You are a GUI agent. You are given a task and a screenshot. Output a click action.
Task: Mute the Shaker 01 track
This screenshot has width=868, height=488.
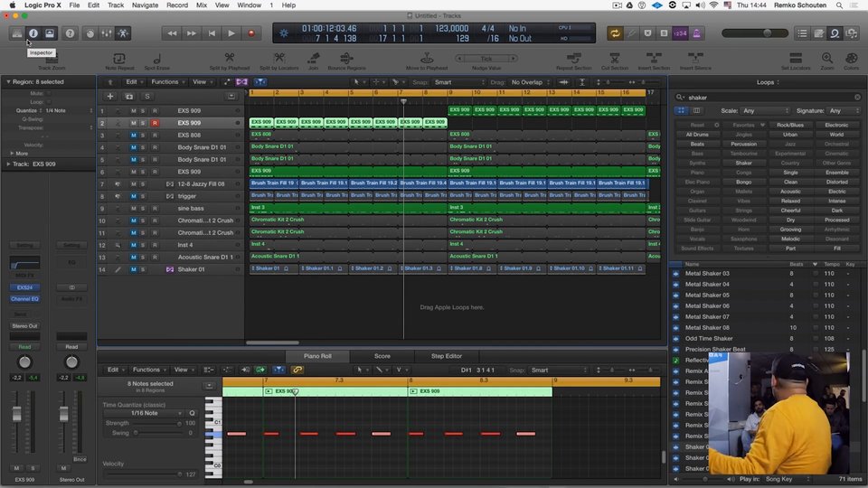(x=134, y=269)
